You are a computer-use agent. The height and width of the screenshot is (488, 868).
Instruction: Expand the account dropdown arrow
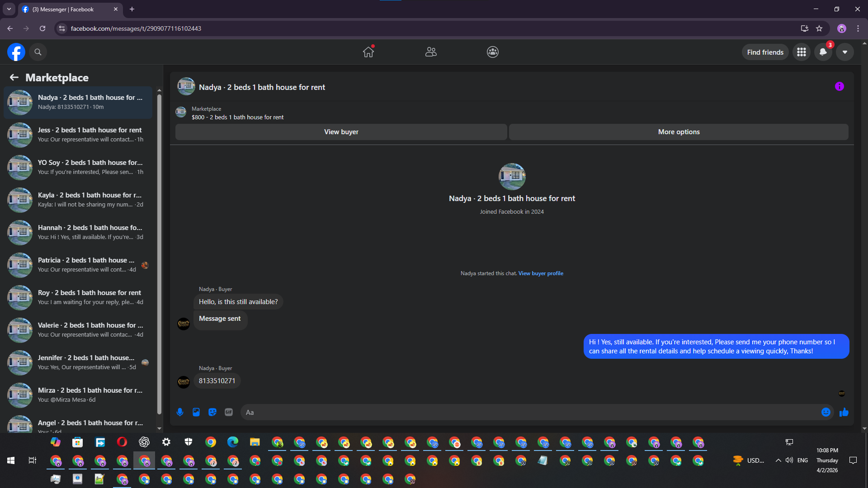click(845, 52)
